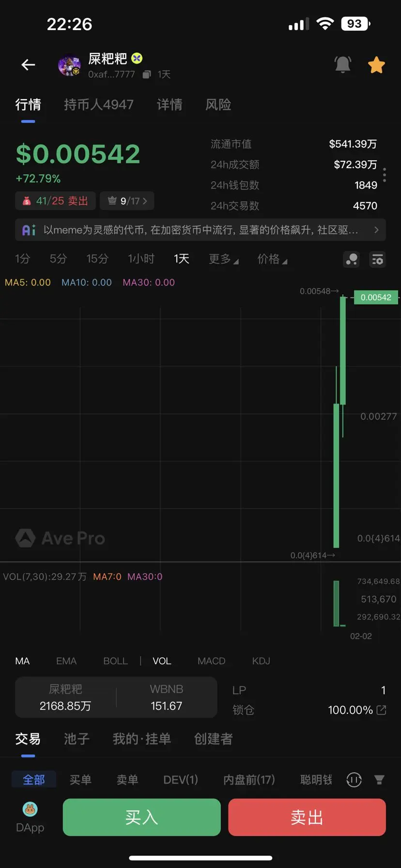Switch to the 行情 tab

28,105
